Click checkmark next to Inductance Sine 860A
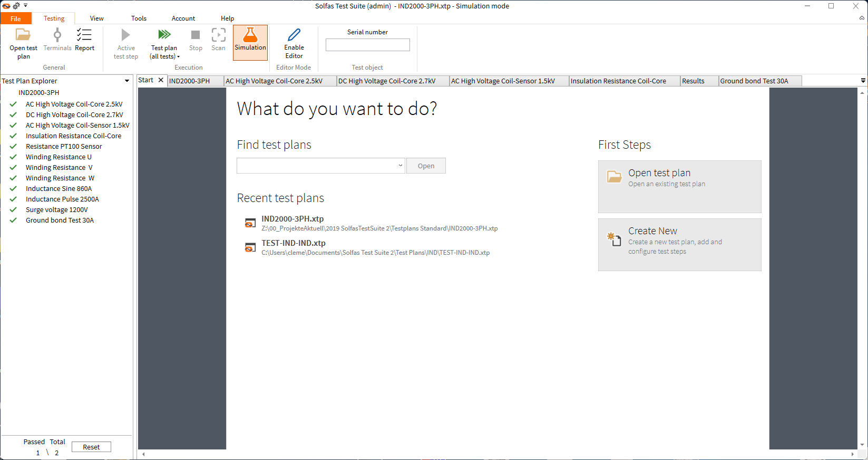The width and height of the screenshot is (868, 460). pyautogui.click(x=13, y=188)
